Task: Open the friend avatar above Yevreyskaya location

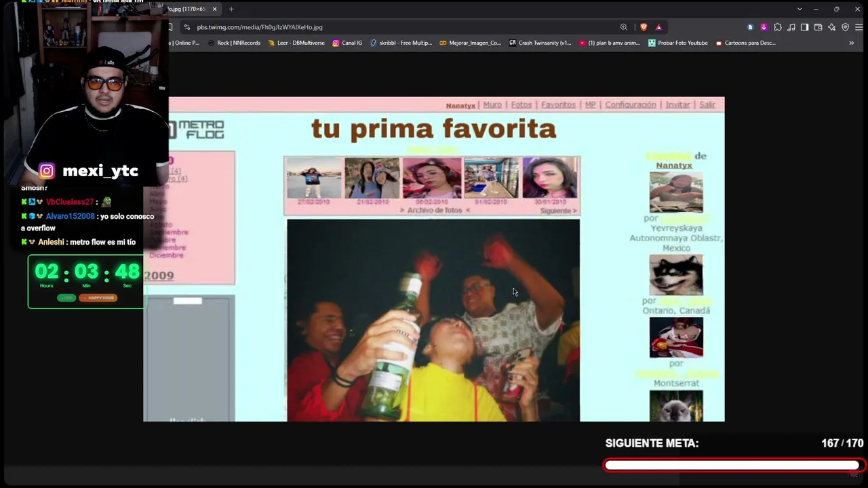Action: pyautogui.click(x=676, y=192)
